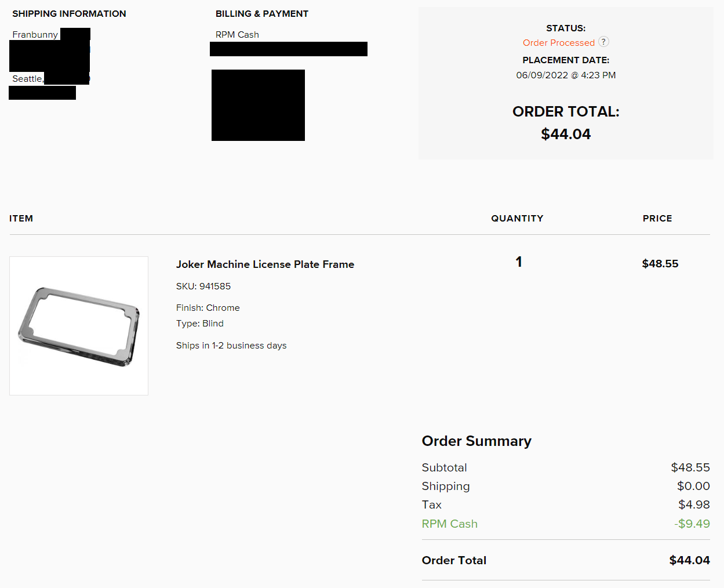Click the Finish: Chrome option text
The image size is (724, 588).
pyautogui.click(x=208, y=308)
